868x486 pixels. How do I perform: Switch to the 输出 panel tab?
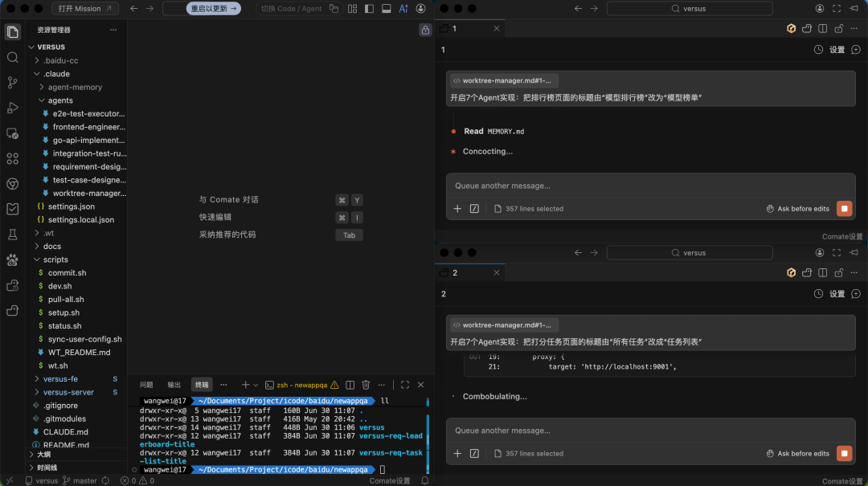pyautogui.click(x=174, y=385)
